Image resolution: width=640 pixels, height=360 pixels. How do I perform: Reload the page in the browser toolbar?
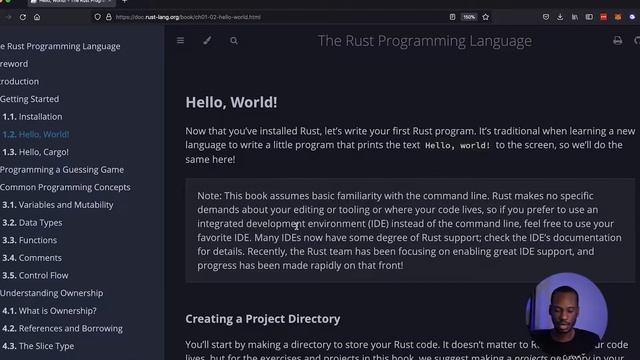(23, 17)
